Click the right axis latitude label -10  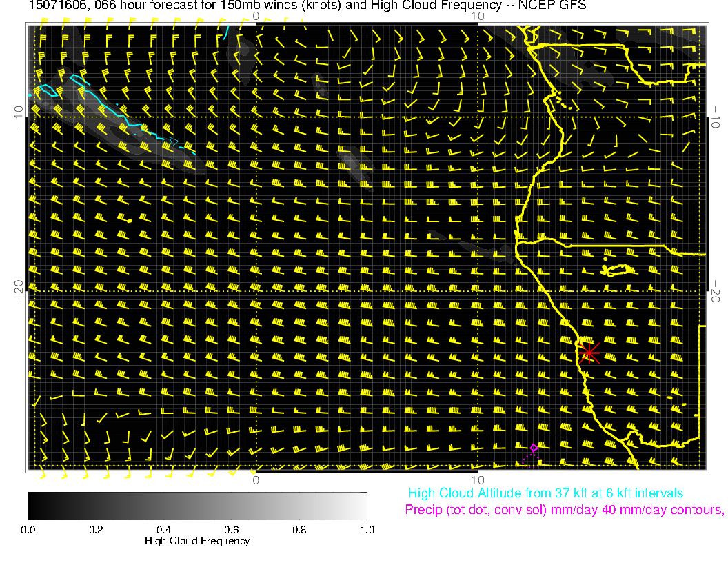pos(717,115)
